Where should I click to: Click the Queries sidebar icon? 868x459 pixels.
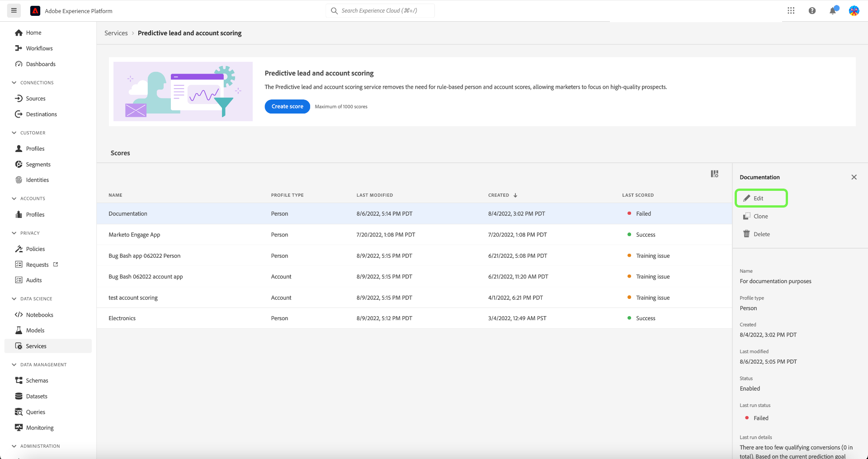click(19, 412)
